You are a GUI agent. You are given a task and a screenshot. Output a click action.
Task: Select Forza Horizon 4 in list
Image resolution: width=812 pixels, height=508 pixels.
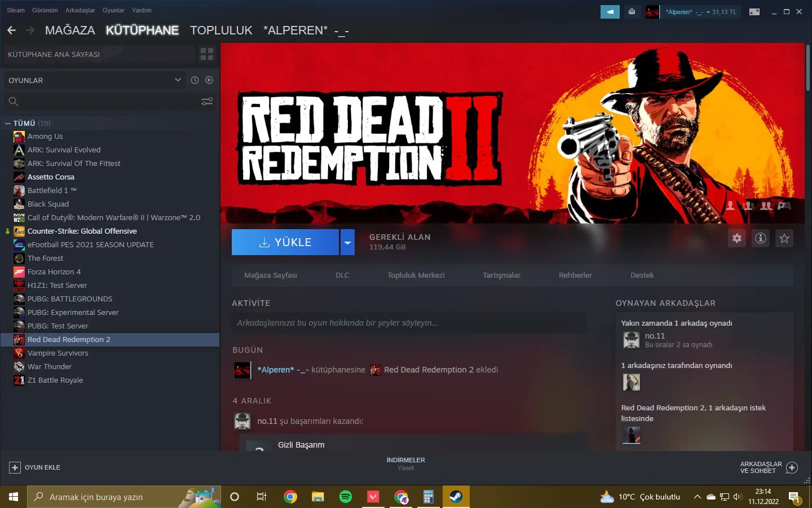110,271
